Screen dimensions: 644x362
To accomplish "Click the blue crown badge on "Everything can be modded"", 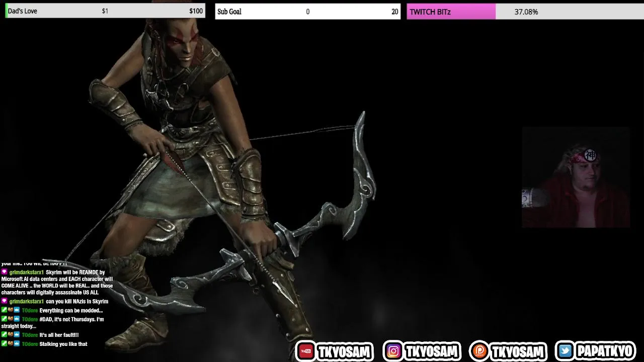I will [x=17, y=310].
